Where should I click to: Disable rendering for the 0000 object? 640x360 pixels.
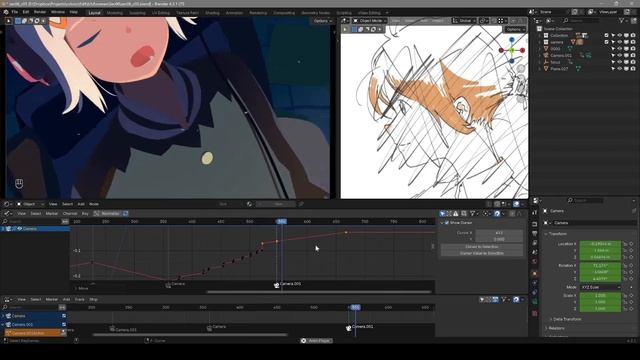(633, 49)
